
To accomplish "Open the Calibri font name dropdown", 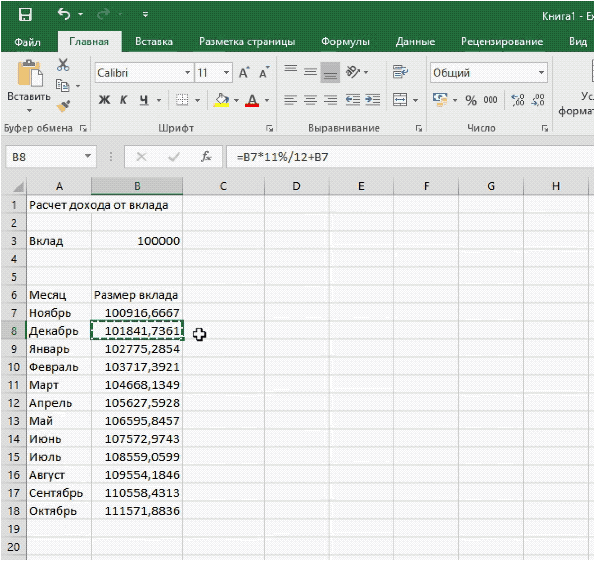I will coord(187,72).
